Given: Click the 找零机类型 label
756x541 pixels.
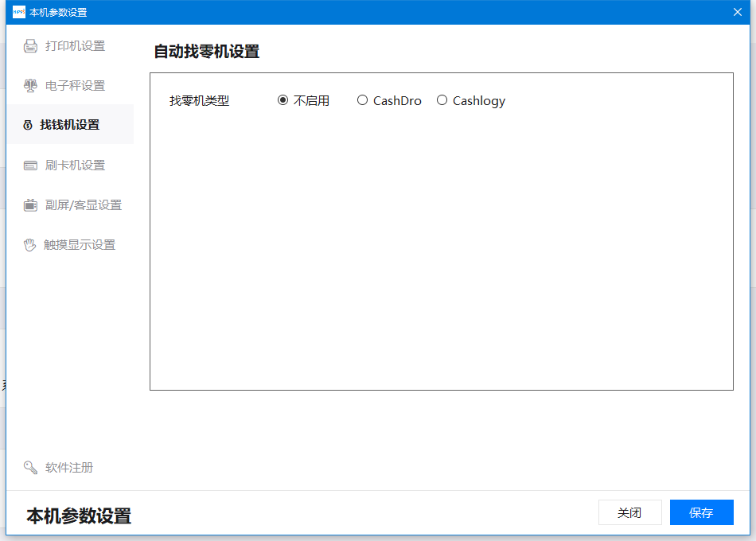Looking at the screenshot, I should click(x=199, y=101).
